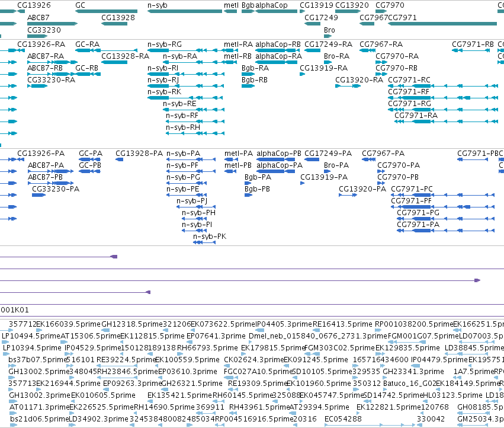
Task: Click the CG13926 gene label
Action: [x=34, y=5]
